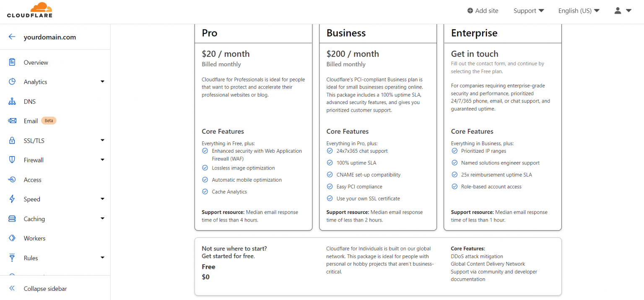Open Workers via its brackets icon
This screenshot has width=644, height=300.
point(12,238)
